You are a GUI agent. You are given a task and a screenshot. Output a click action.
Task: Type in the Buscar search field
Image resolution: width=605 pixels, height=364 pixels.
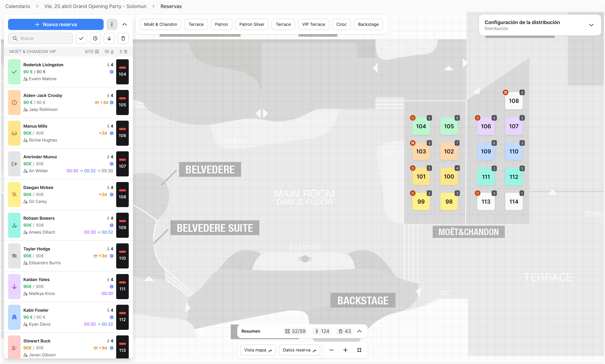[x=40, y=38]
